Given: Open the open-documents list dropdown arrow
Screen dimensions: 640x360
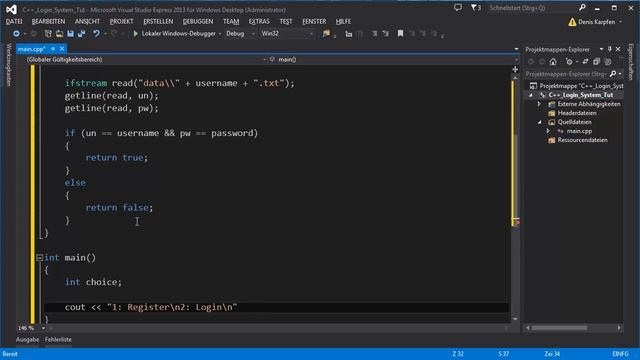Looking at the screenshot, I should coord(516,49).
